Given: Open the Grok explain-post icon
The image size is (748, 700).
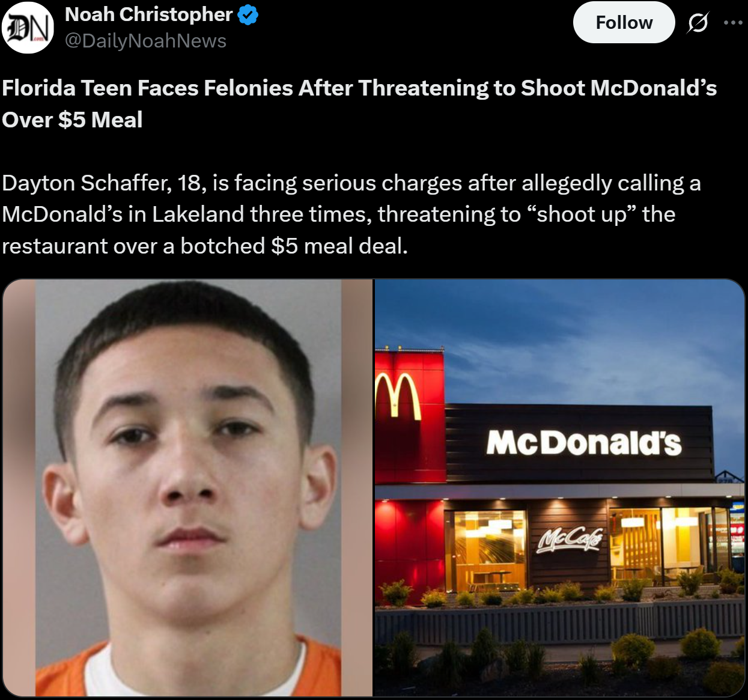Looking at the screenshot, I should pyautogui.click(x=698, y=23).
